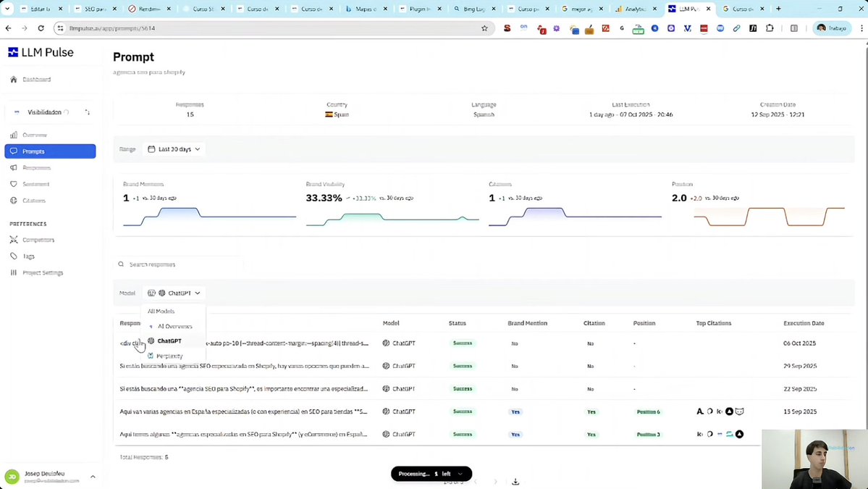Open Responses from sidebar icon

[14, 167]
